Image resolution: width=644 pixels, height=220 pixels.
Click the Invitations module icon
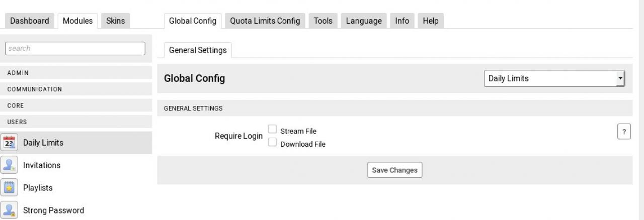click(10, 165)
